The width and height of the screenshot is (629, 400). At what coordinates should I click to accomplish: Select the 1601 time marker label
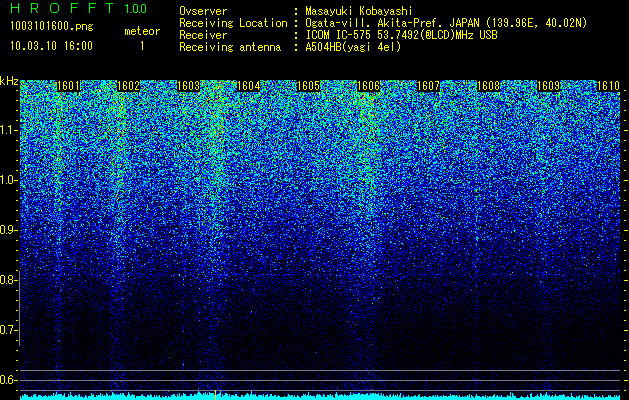tap(68, 86)
